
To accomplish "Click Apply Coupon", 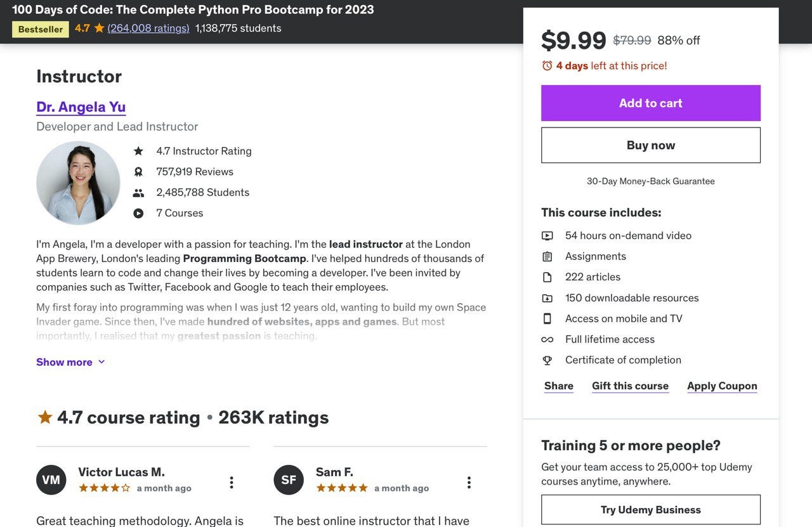I will click(x=722, y=386).
